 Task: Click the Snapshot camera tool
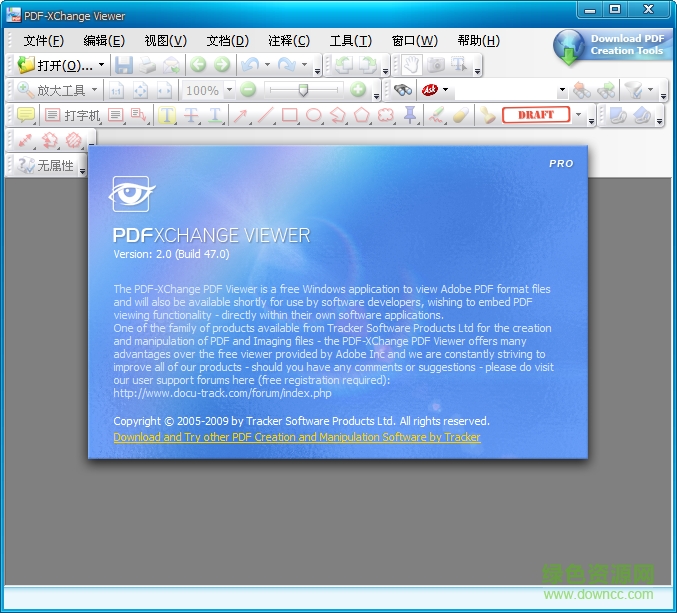pyautogui.click(x=436, y=65)
